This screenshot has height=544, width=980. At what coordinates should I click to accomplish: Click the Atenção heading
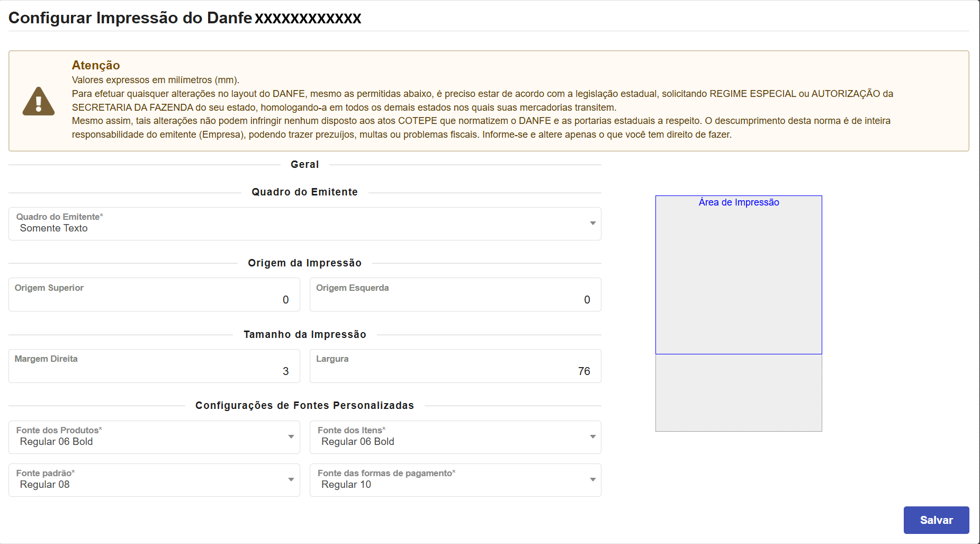coord(96,65)
